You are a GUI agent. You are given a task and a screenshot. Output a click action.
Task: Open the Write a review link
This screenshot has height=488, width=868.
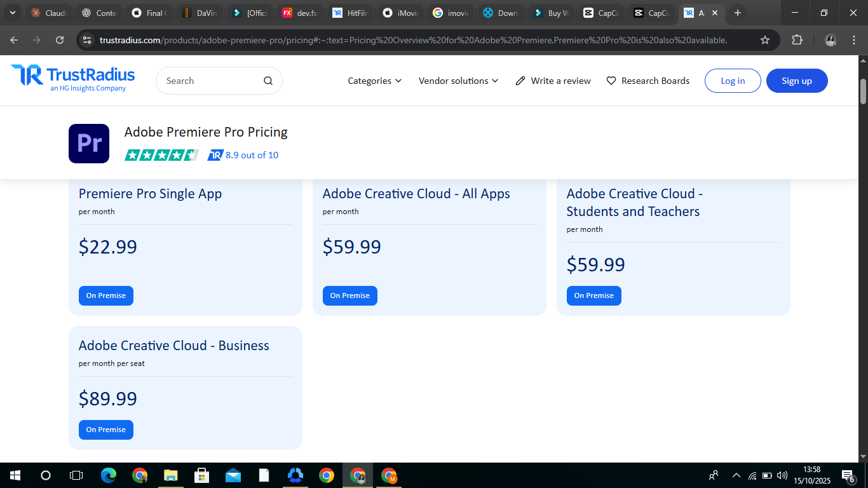(553, 81)
